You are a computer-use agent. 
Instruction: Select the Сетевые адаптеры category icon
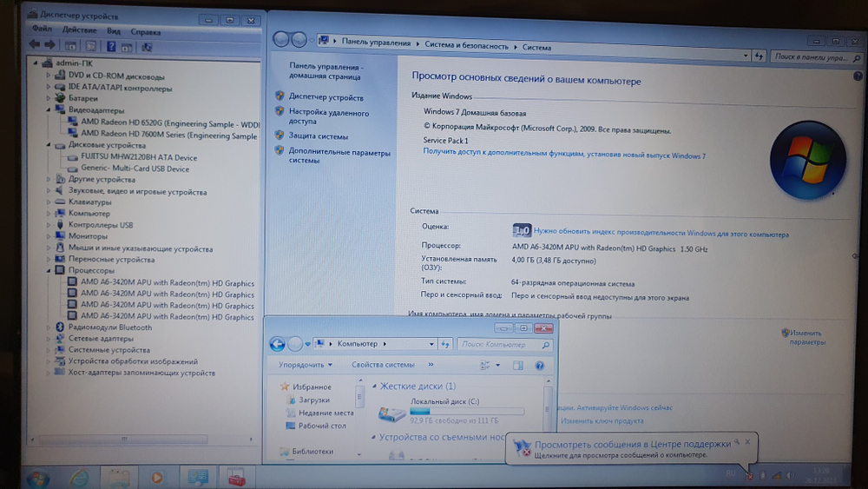pos(60,339)
